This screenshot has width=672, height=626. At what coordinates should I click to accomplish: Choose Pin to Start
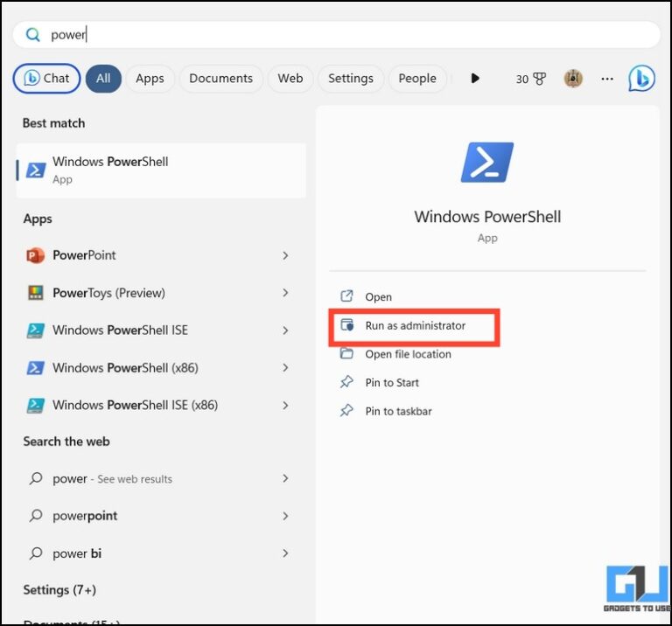392,383
